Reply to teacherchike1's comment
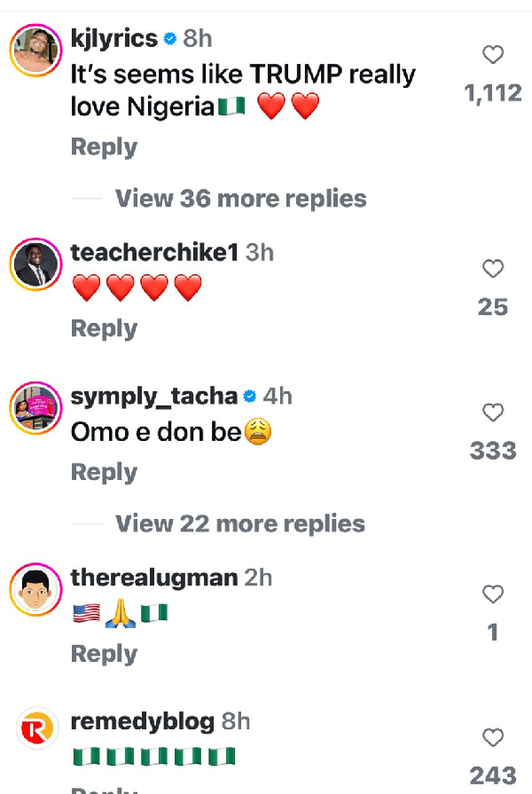The image size is (532, 794). (x=104, y=328)
